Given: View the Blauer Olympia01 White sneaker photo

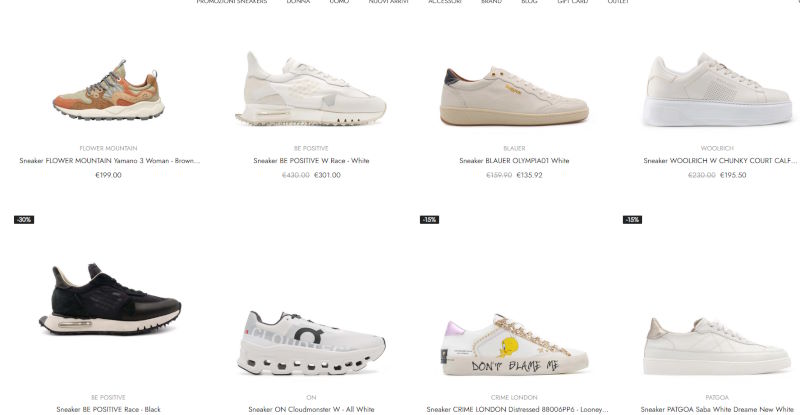Looking at the screenshot, I should (514, 96).
